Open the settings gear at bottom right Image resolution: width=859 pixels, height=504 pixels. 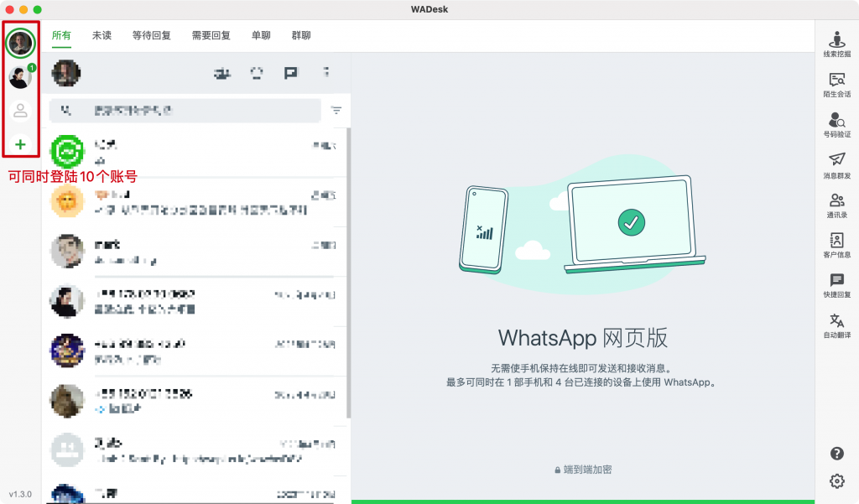[x=836, y=481]
